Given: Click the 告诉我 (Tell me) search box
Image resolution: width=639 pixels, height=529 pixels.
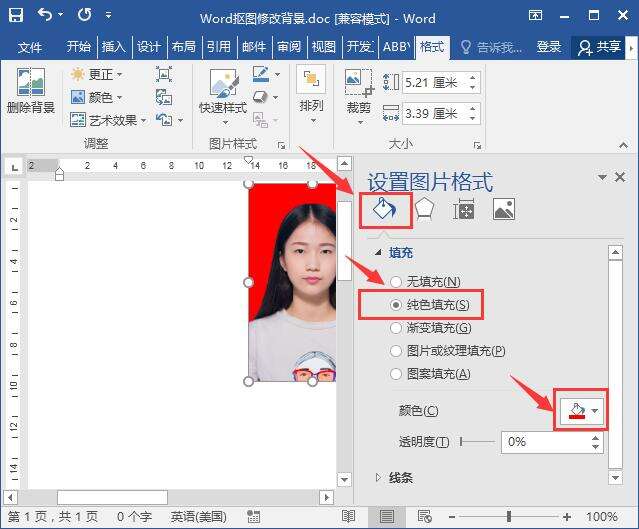Looking at the screenshot, I should point(491,47).
